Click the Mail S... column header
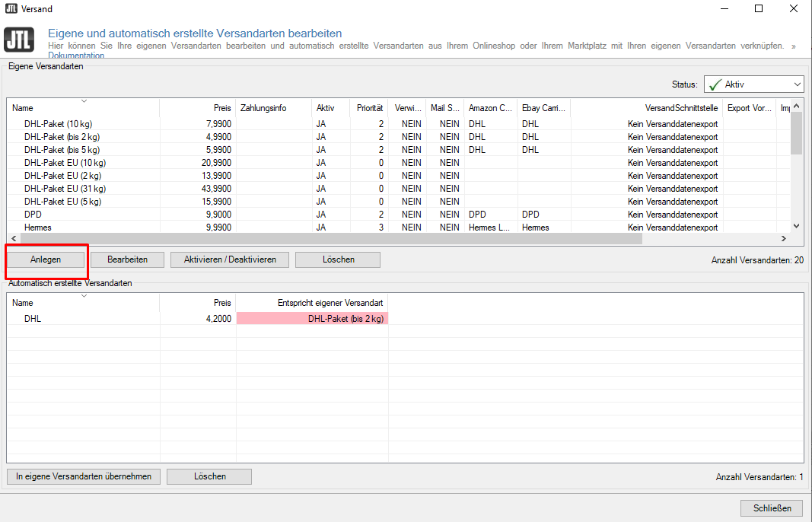The width and height of the screenshot is (812, 522). (x=445, y=108)
